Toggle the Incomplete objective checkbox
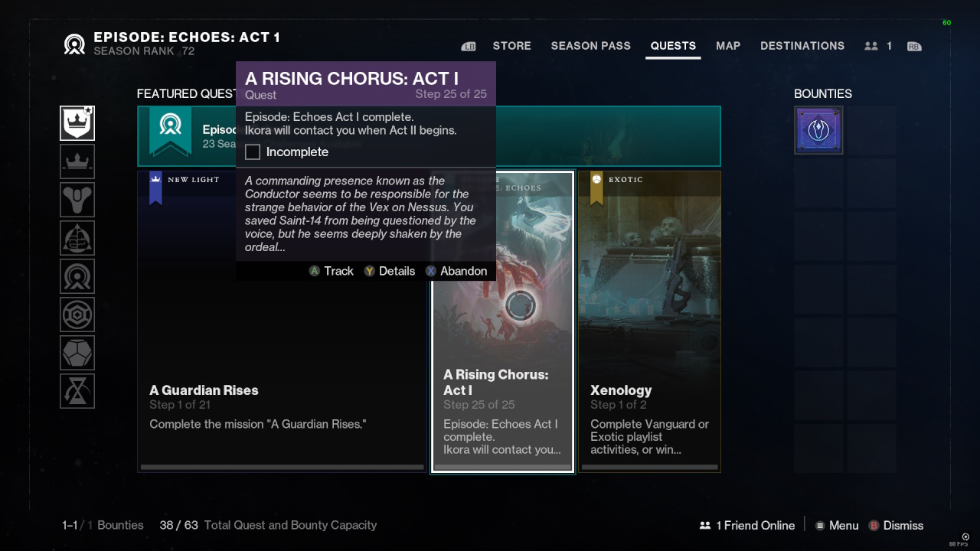This screenshot has width=980, height=551. [253, 152]
